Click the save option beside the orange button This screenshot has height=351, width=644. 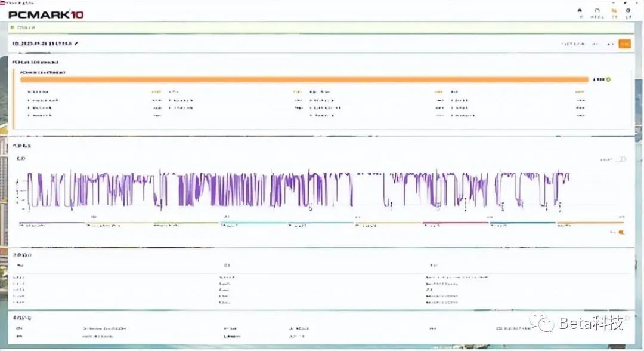(x=611, y=44)
